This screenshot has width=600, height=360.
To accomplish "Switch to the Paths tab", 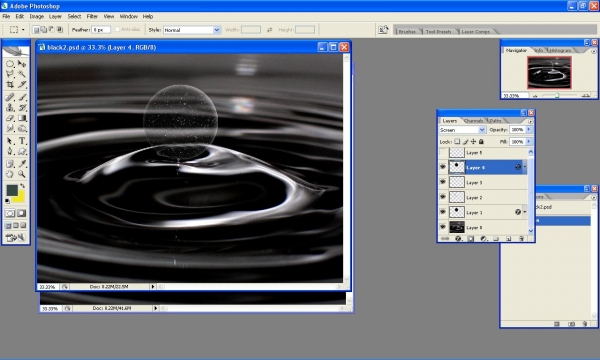I will (x=495, y=121).
